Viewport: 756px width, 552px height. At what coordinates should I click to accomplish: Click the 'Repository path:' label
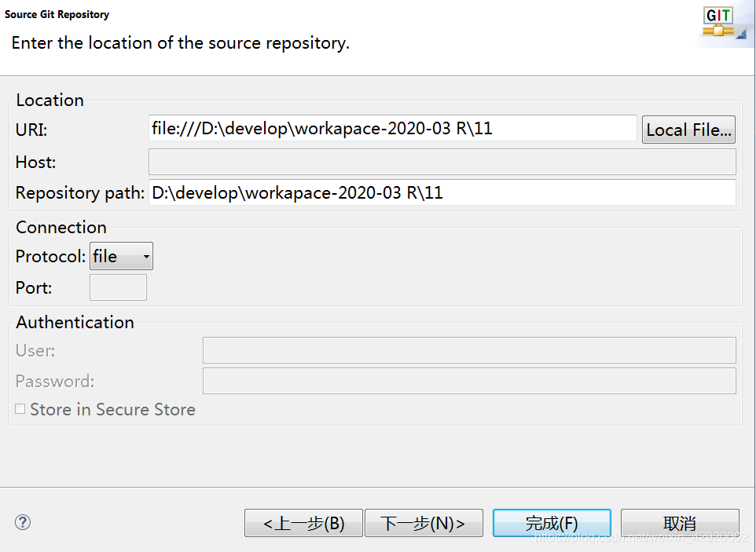coord(80,193)
